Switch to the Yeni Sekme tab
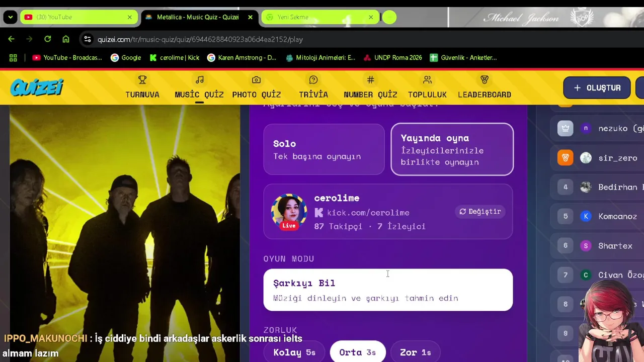This screenshot has width=644, height=362. pos(320,17)
